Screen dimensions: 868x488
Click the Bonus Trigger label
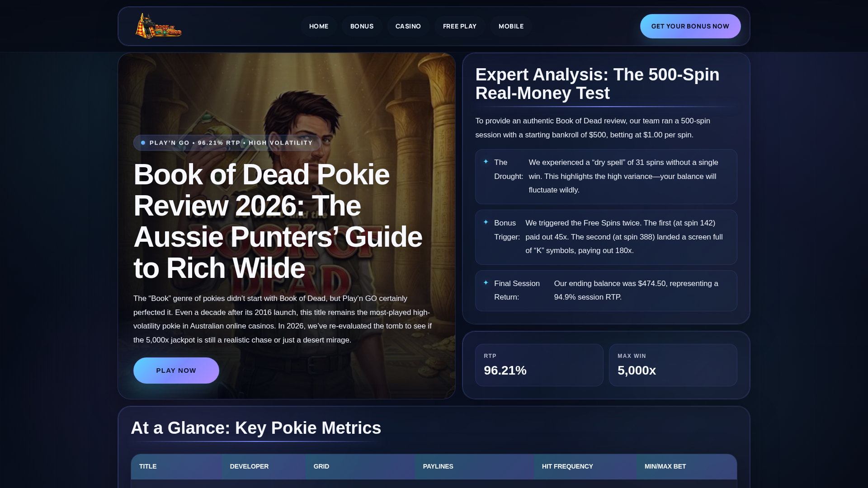[507, 230]
